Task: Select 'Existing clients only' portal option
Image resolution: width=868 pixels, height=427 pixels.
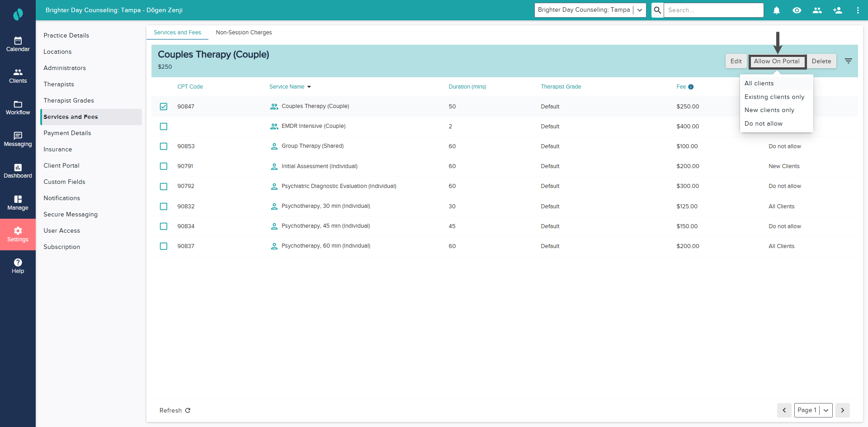Action: coord(776,97)
